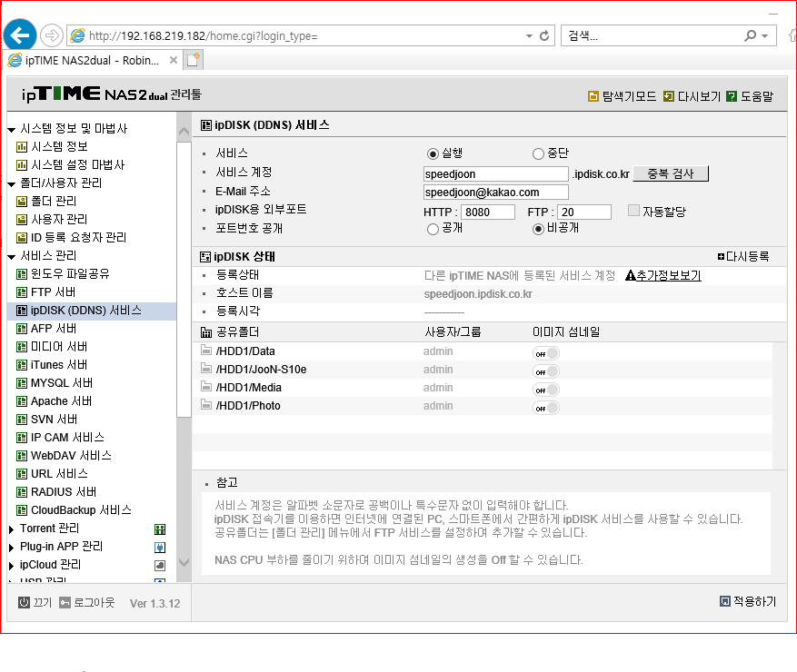The image size is (797, 672).
Task: Open the address bar dropdown arrow
Action: pyautogui.click(x=529, y=36)
